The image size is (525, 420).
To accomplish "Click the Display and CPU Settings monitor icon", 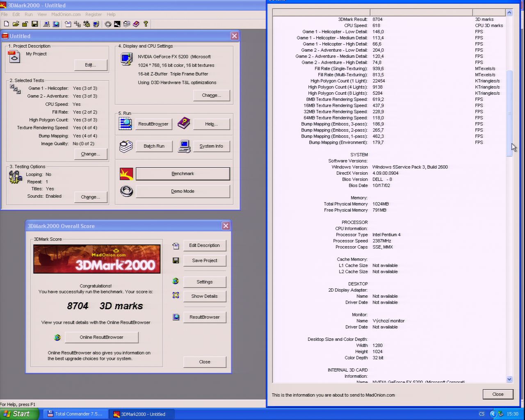I will pos(126,59).
